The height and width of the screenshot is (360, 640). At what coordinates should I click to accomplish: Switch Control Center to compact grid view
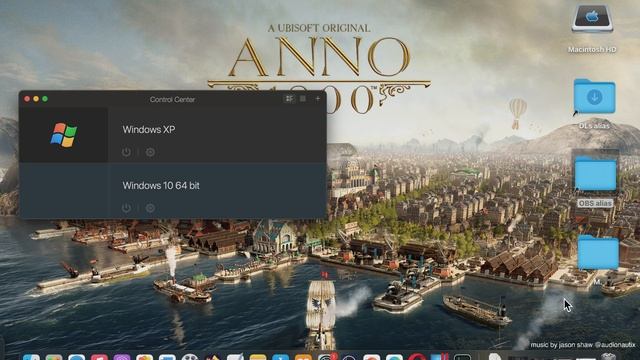(x=303, y=99)
